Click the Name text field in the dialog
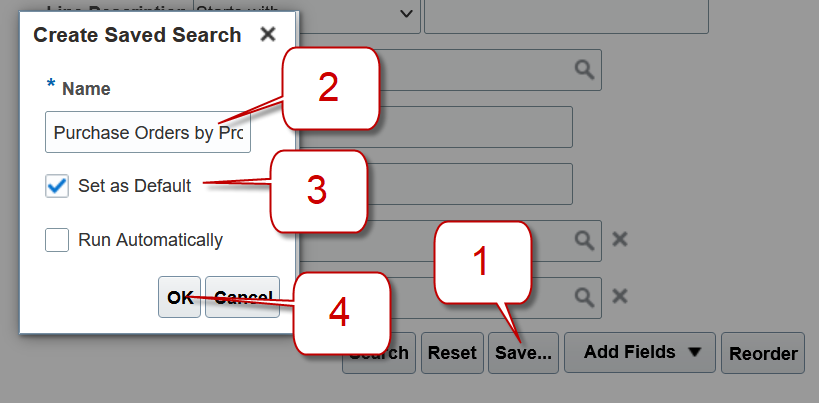 click(x=148, y=133)
